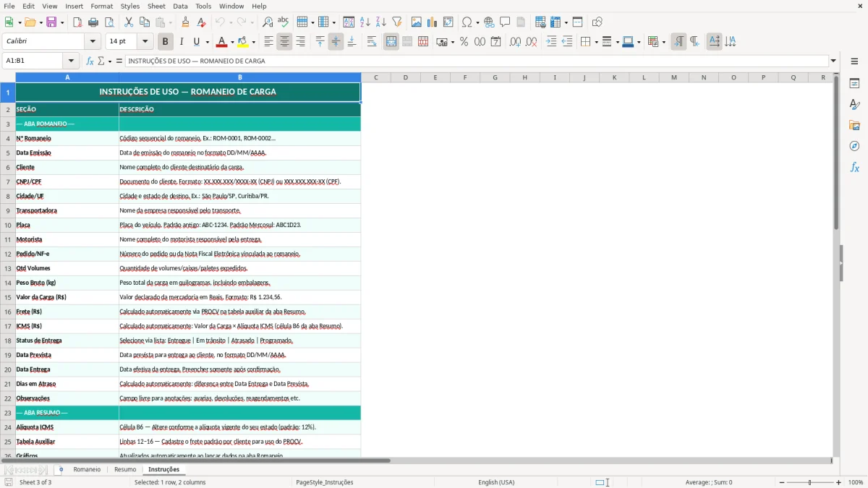Expand the Name Box dropdown
This screenshot has height=488, width=868.
71,61
